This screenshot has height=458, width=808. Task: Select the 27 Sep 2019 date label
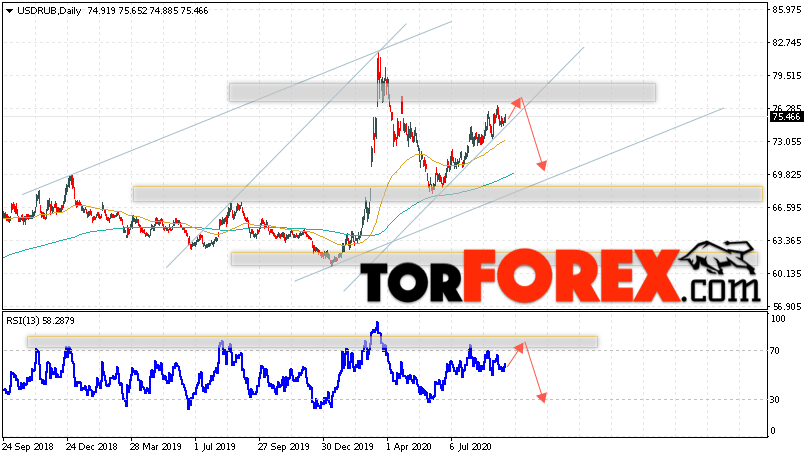pyautogui.click(x=284, y=447)
